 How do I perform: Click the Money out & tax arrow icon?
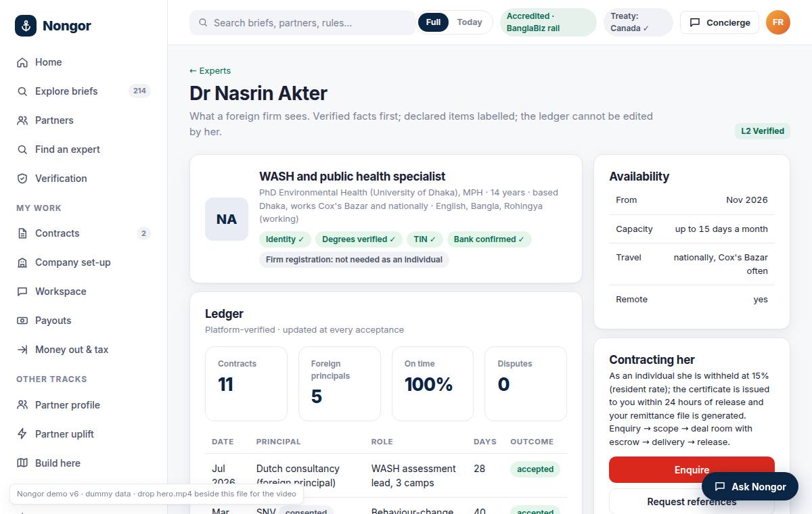[x=22, y=350]
